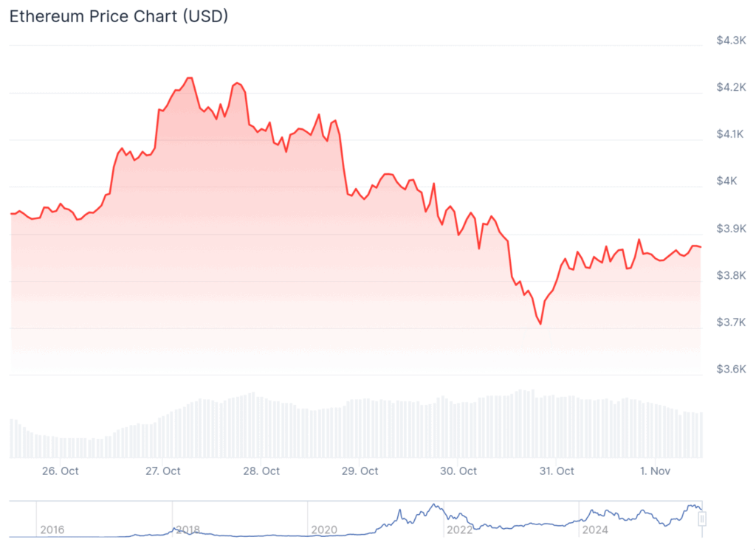Image resolution: width=756 pixels, height=551 pixels.
Task: Click the 26. Oct date axis label
Action: click(x=60, y=471)
